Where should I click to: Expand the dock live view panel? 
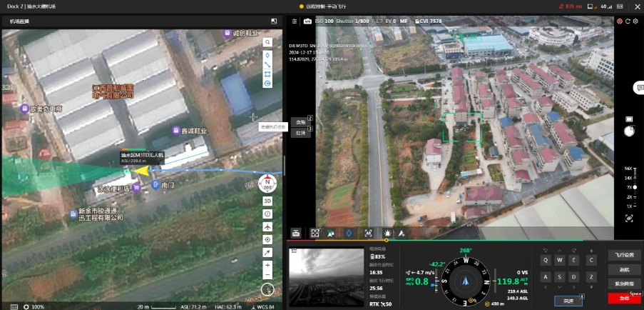pos(274,21)
